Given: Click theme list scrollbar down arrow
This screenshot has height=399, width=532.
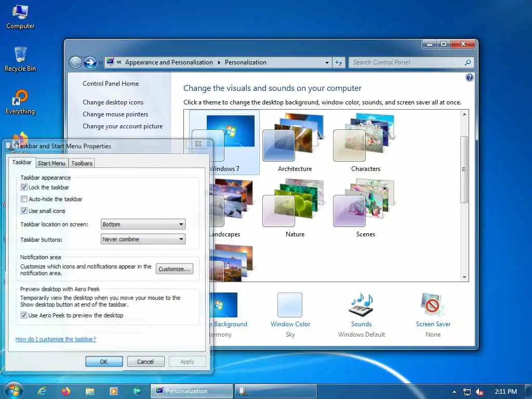Looking at the screenshot, I should 464,277.
